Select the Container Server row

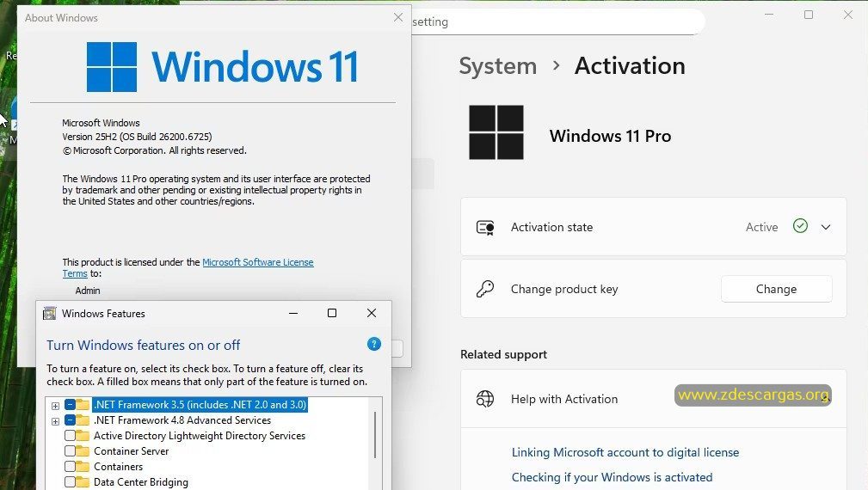coord(132,450)
